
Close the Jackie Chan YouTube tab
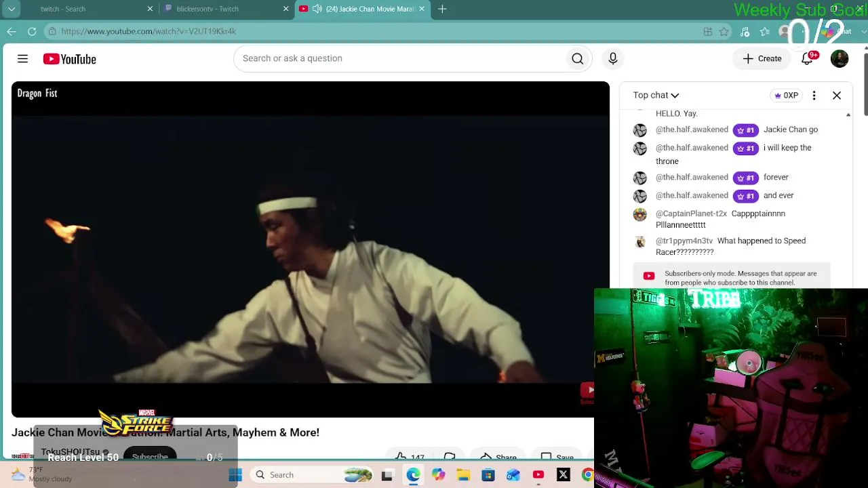[x=422, y=9]
